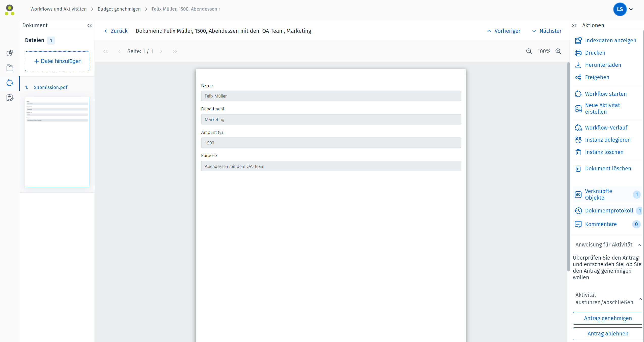Click the Freigeben share icon

coord(578,77)
